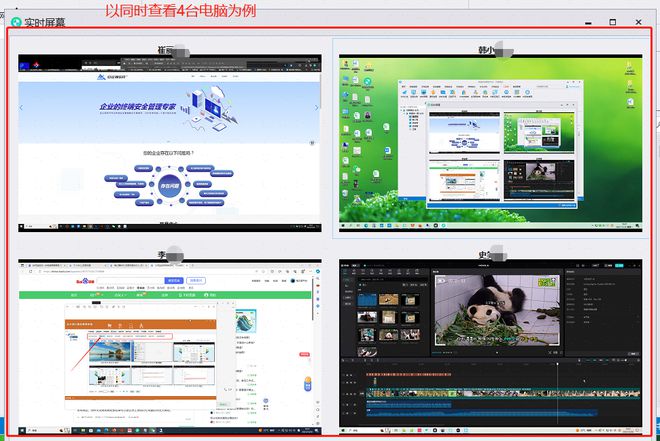Open 史's video editor screen thumbnail
Image resolution: width=660 pixels, height=441 pixels.
tap(491, 347)
